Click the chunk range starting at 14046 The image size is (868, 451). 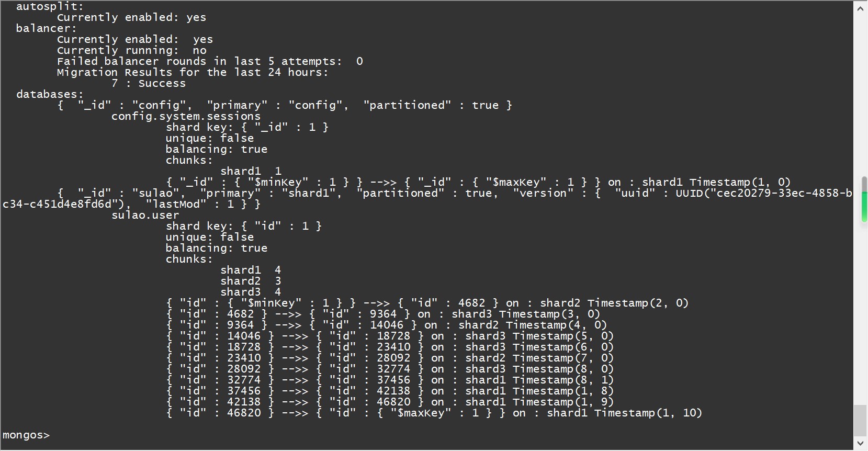point(390,336)
